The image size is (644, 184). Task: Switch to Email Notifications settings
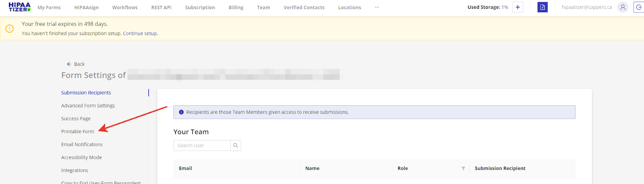82,144
